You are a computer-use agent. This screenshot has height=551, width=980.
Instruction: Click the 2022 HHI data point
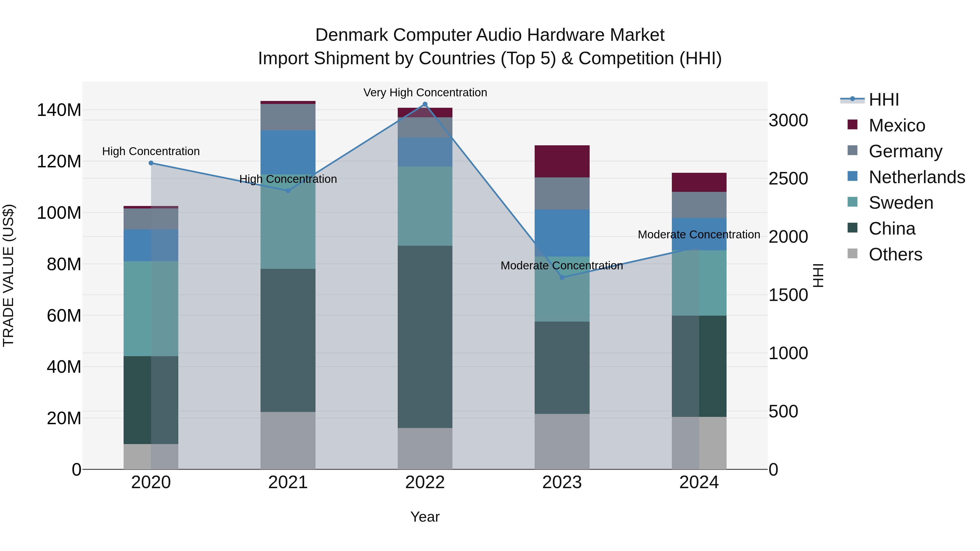tap(425, 104)
